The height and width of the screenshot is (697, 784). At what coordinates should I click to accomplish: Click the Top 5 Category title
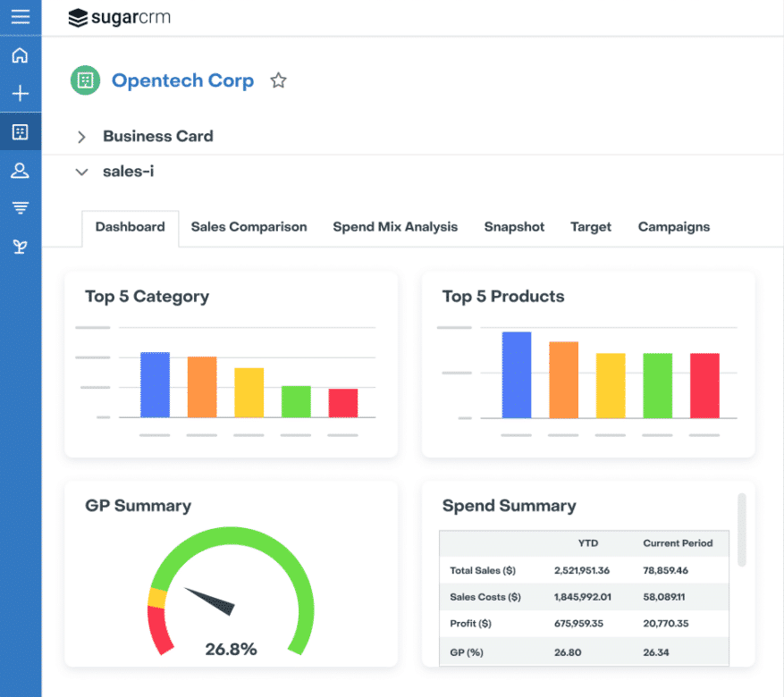(147, 297)
